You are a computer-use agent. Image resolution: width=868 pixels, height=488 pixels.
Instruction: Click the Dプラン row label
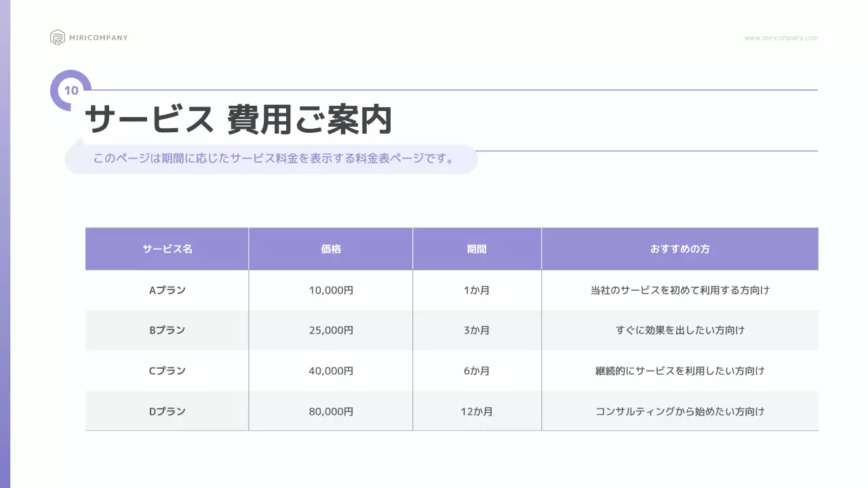[166, 411]
